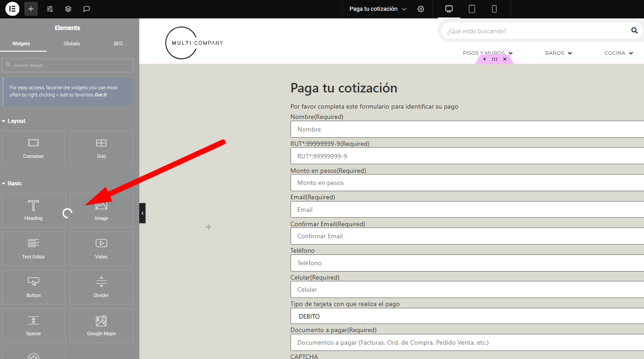Screen dimensions: 644x359
Task: Click the Email input field
Action: [x=467, y=210]
